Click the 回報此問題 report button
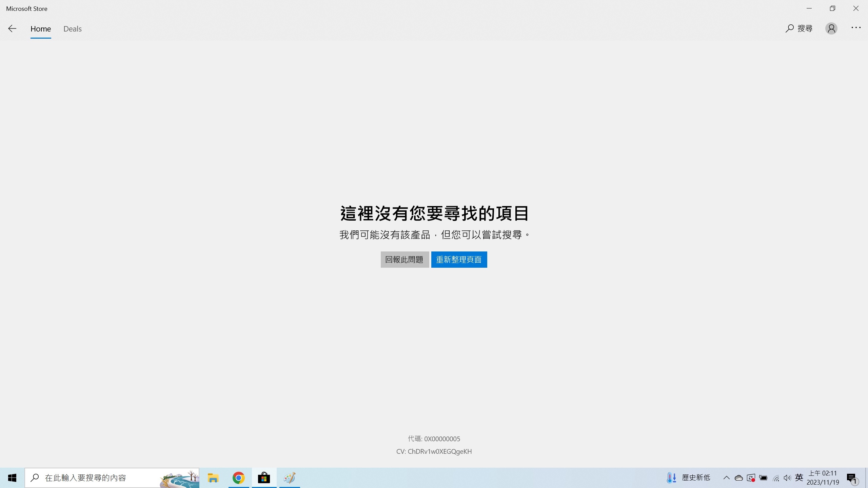The height and width of the screenshot is (488, 868). (x=405, y=260)
